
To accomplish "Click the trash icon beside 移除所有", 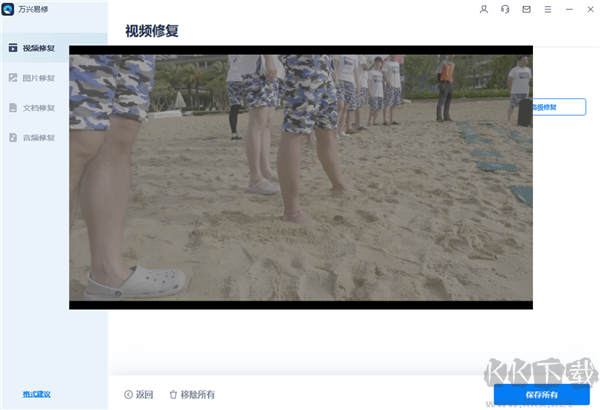I will (173, 394).
